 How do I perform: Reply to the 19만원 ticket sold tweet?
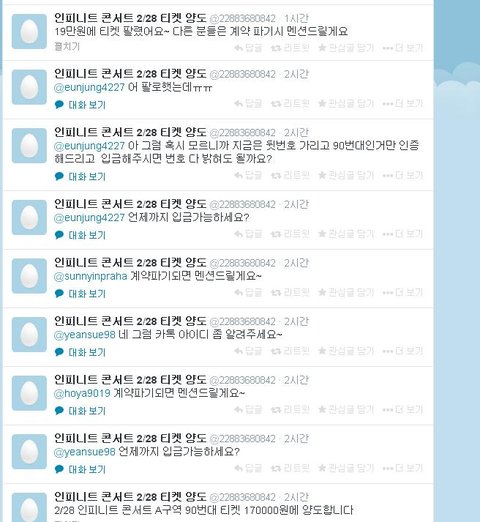pos(248,48)
